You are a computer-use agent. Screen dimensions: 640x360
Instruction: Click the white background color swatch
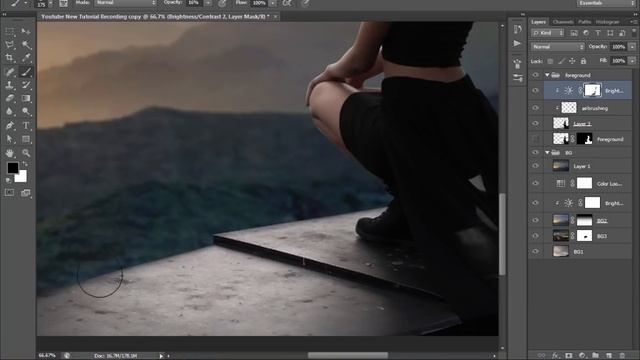[x=22, y=176]
